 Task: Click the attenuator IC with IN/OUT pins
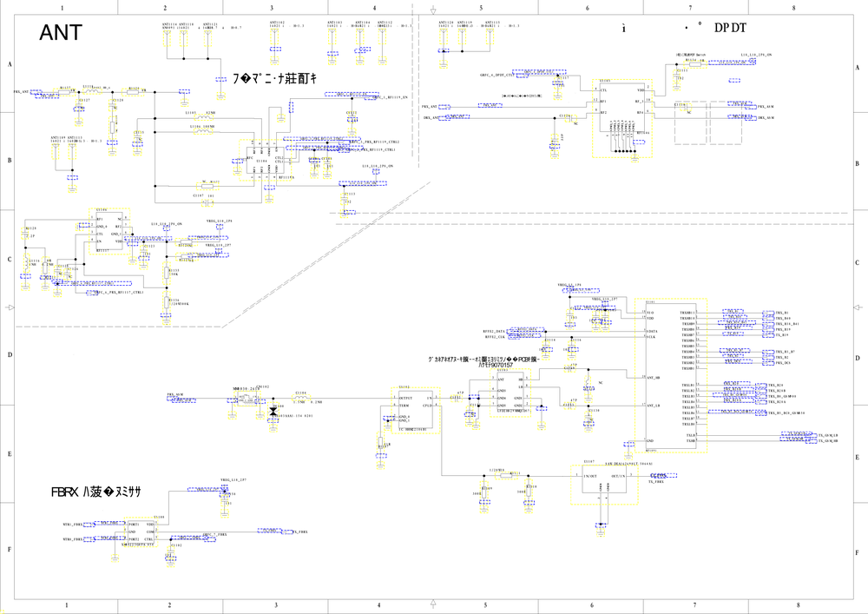coord(604,482)
